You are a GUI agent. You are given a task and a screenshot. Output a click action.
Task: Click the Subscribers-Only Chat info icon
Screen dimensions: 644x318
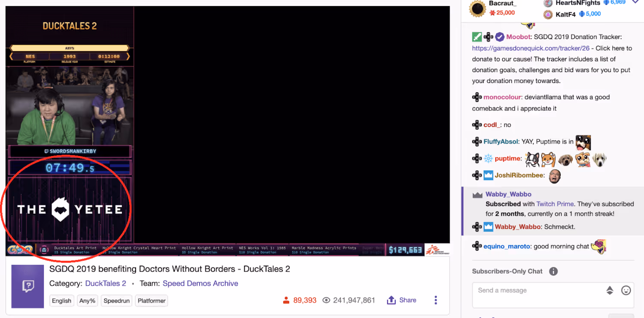tap(553, 271)
